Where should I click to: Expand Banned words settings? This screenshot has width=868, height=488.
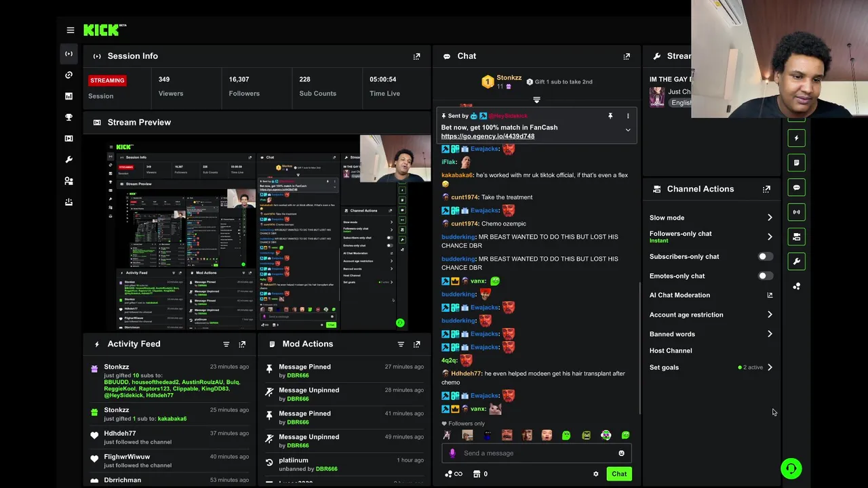tap(770, 334)
